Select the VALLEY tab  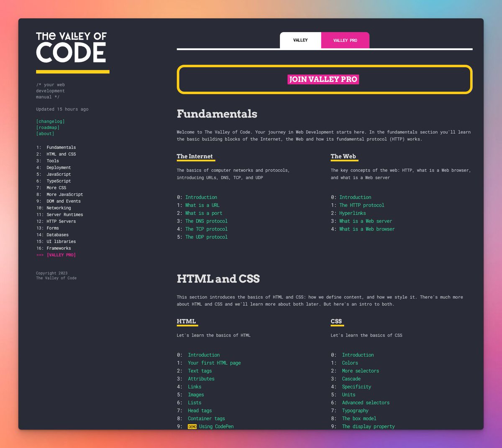[x=300, y=40]
